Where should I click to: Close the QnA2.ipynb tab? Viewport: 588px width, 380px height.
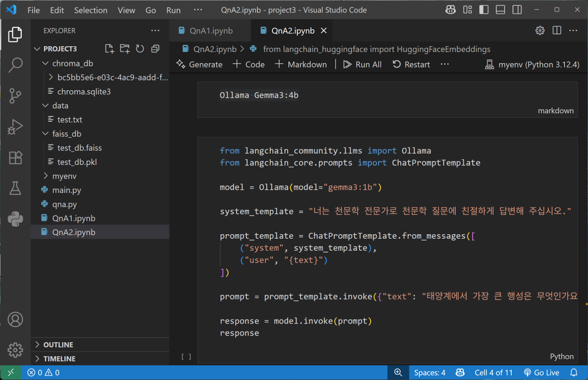324,31
